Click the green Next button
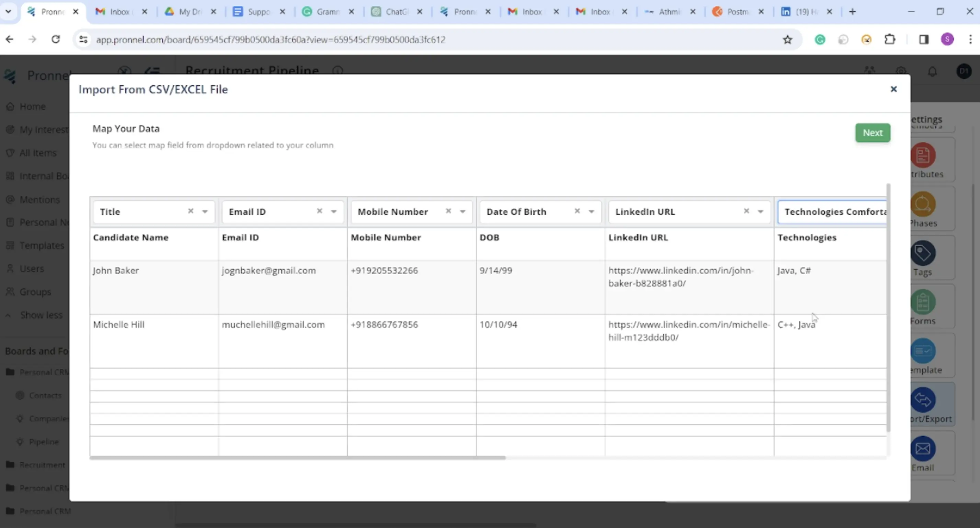Screen dimensions: 980x528 tap(872, 133)
